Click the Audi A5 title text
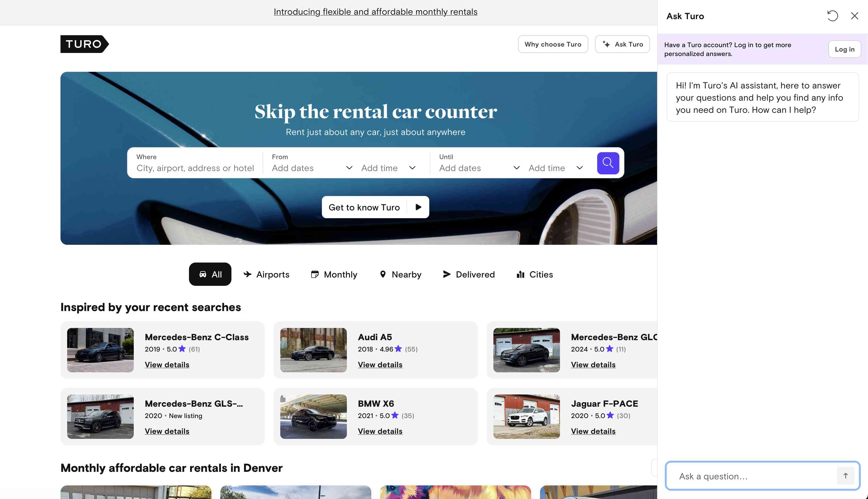Screen dimensions: 868x499 coord(375,337)
